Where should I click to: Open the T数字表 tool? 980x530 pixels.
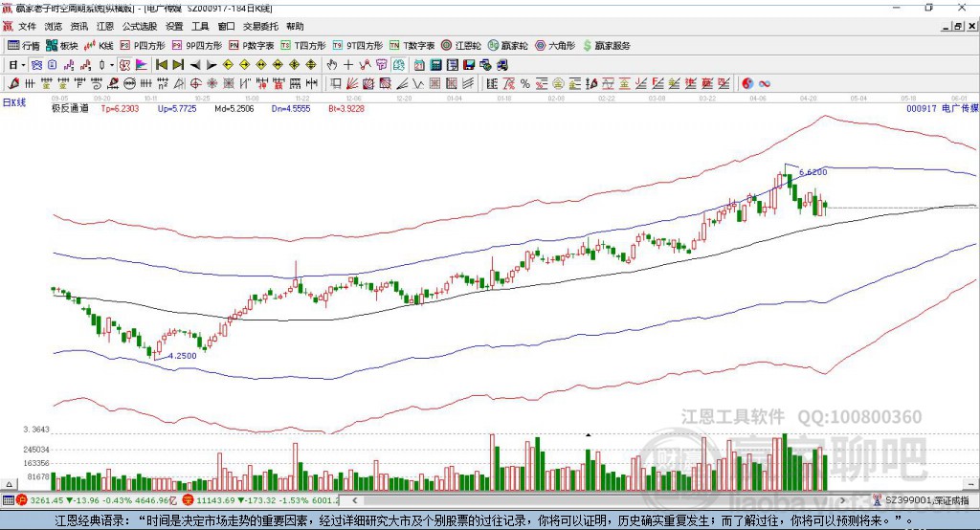412,46
